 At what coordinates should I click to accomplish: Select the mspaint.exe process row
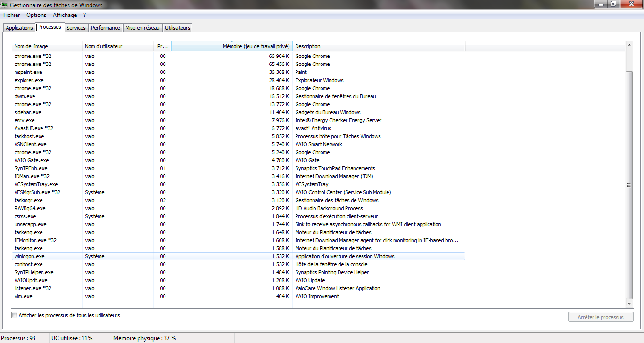point(238,72)
